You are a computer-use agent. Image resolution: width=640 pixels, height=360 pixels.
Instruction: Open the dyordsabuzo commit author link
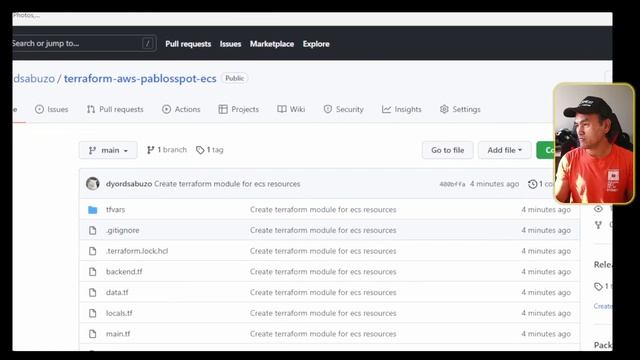coord(129,184)
